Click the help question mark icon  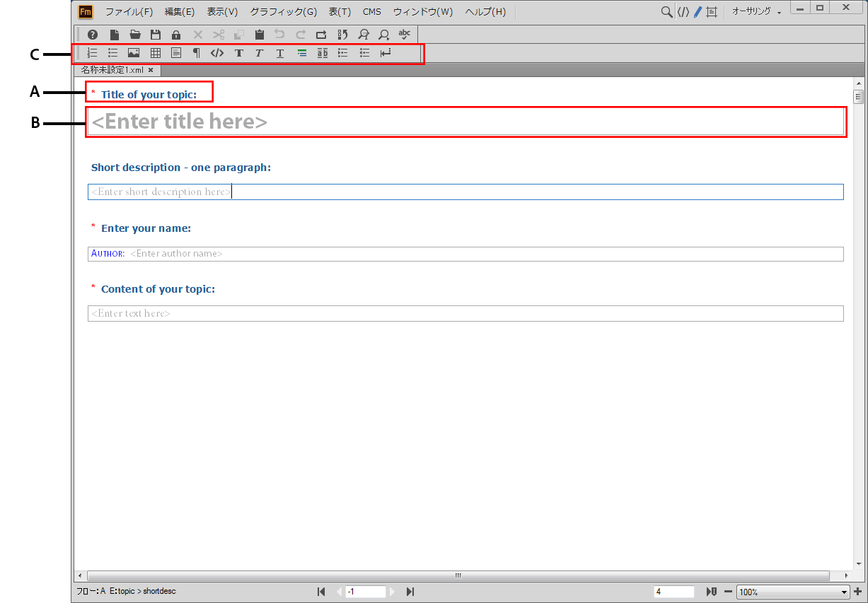click(92, 34)
